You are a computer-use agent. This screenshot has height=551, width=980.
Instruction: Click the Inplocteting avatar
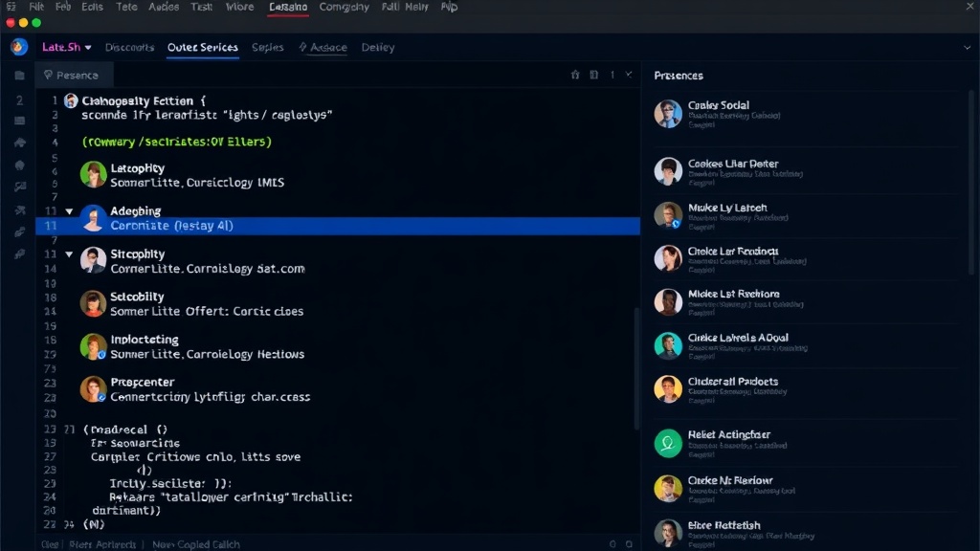tap(93, 346)
